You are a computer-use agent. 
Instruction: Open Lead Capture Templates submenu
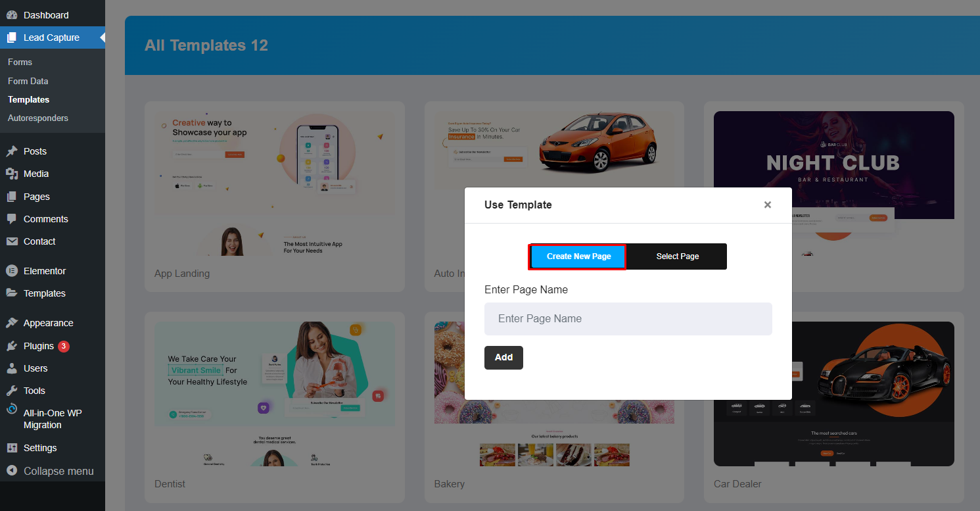point(28,99)
